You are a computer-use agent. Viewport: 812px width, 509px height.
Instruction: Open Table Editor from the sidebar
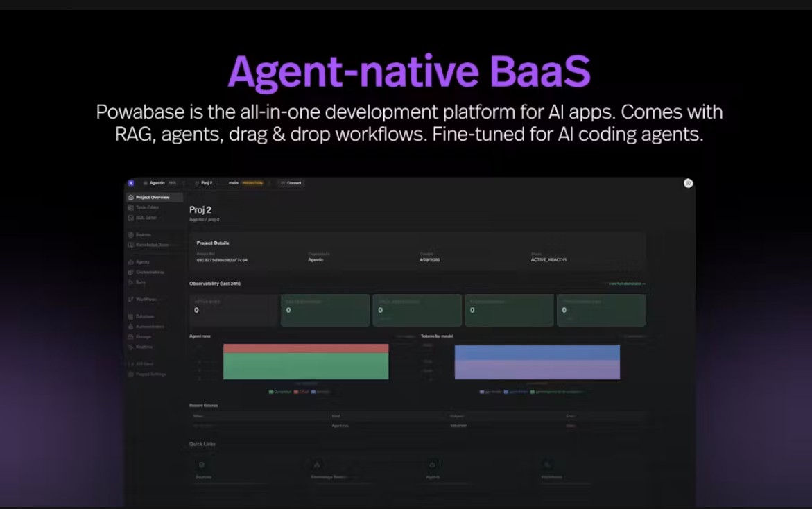pyautogui.click(x=155, y=207)
